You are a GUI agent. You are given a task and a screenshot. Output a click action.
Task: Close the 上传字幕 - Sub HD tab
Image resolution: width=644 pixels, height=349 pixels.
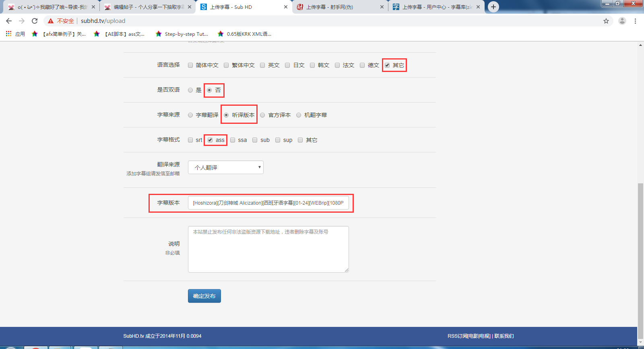point(286,7)
